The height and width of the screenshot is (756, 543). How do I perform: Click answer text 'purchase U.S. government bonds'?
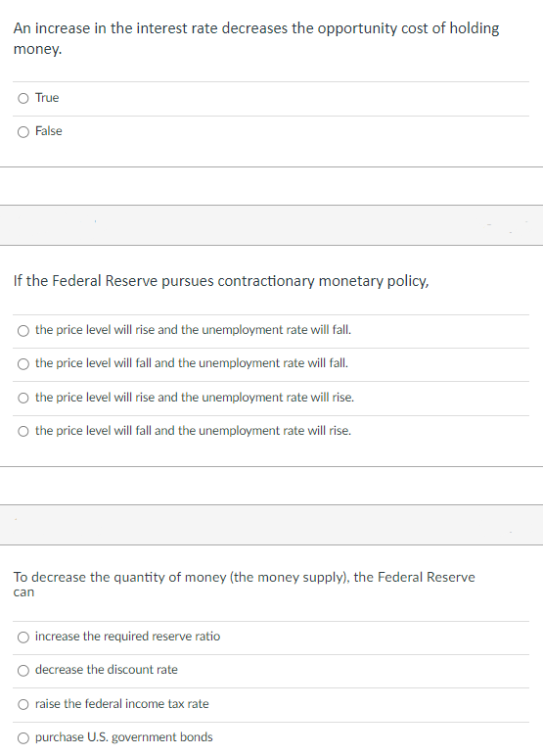[x=124, y=737]
